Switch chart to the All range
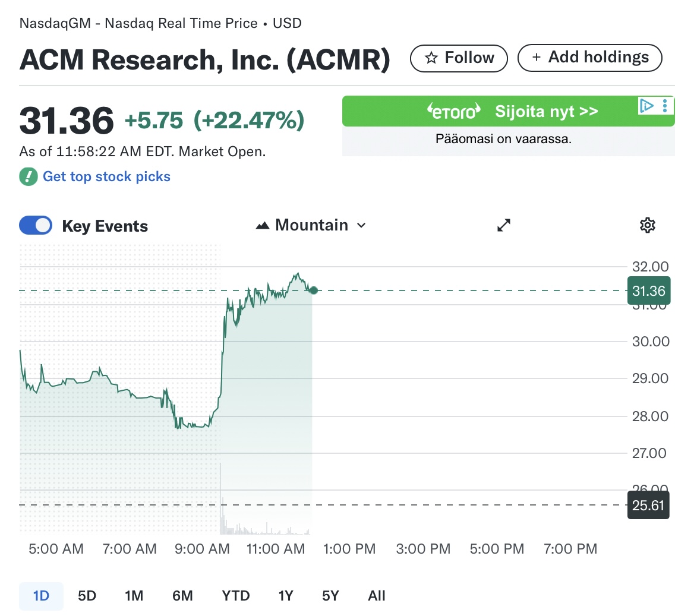Screen dimensions: 694x616 pos(377,596)
